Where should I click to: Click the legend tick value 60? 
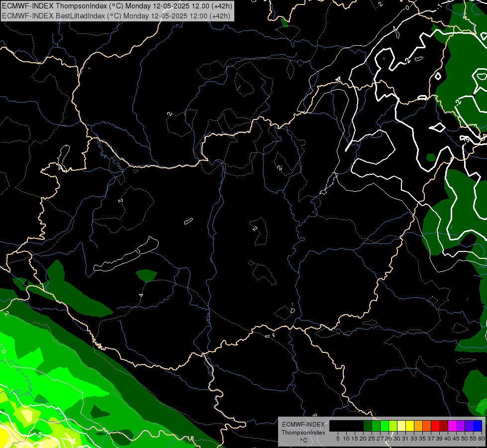pos(482,439)
